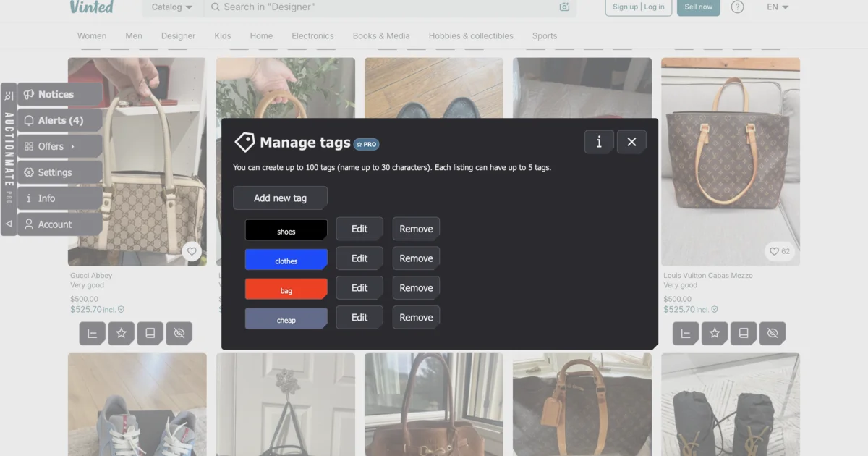This screenshot has height=456, width=868.
Task: Click the buyer protection shield by Gucci Abbey price
Action: click(x=122, y=310)
